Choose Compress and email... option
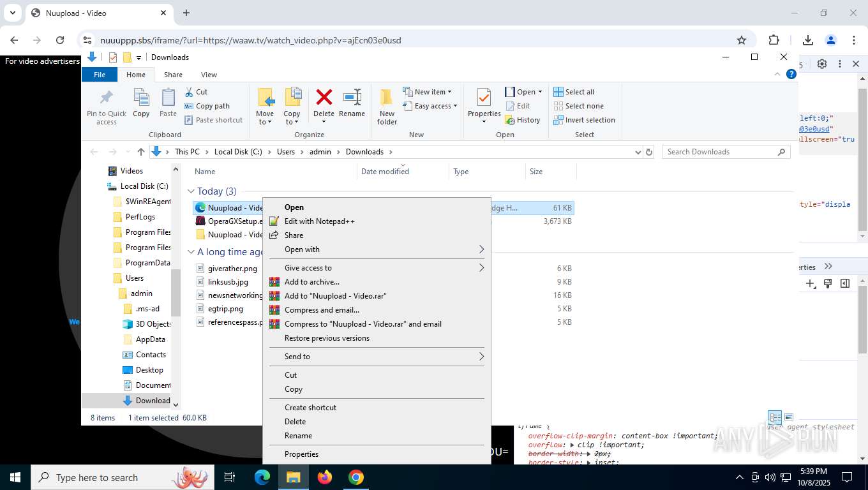Image resolution: width=868 pixels, height=490 pixels. tap(377, 310)
